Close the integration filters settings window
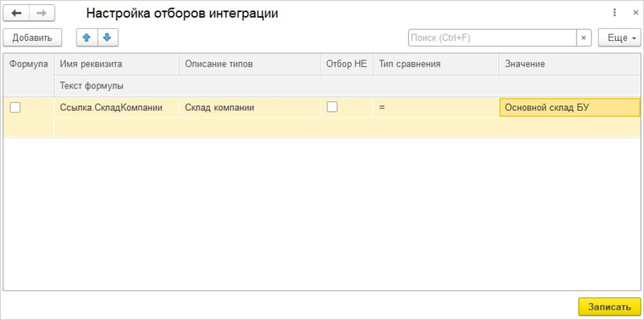 click(x=635, y=13)
